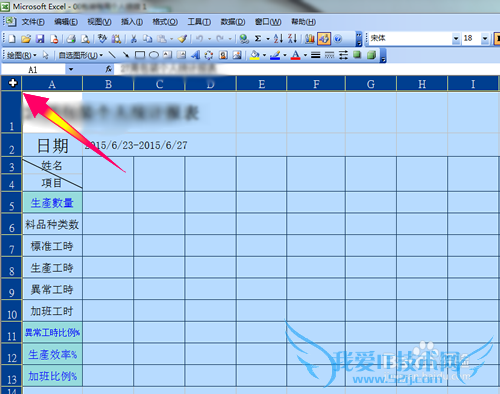Viewport: 500px width, 394px height.
Task: Sort ascending A to Z
Action: [x=278, y=39]
